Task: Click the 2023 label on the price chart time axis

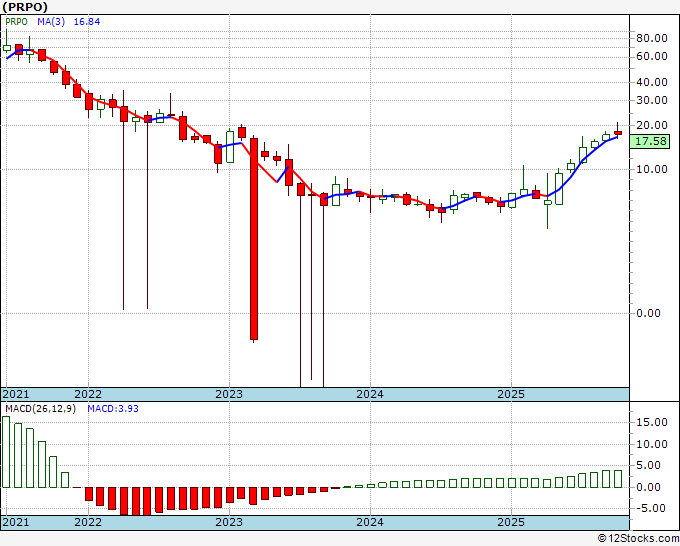Action: 229,394
